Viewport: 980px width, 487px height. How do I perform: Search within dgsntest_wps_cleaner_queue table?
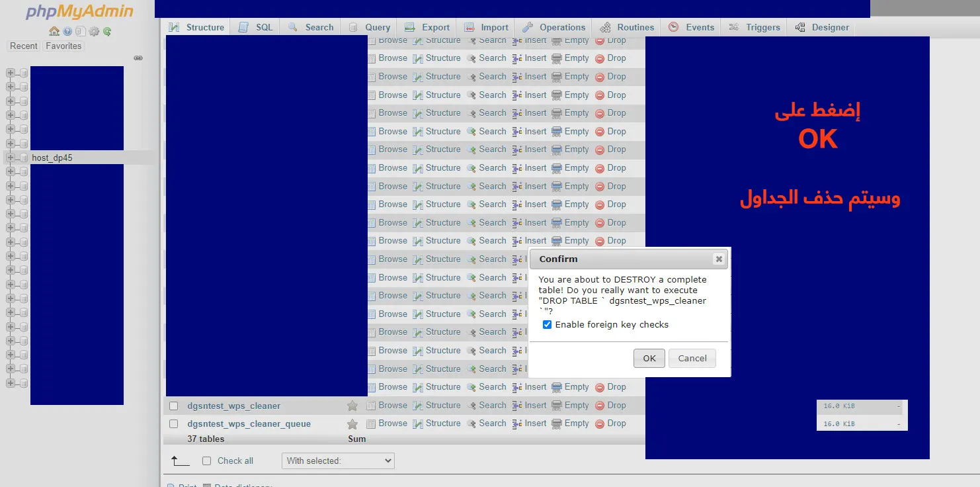click(487, 423)
